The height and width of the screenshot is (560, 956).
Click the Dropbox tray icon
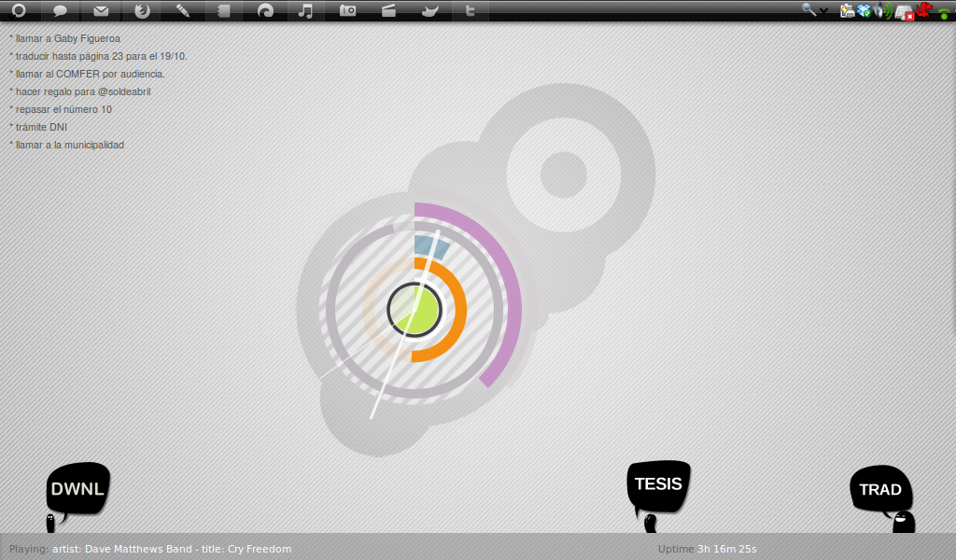tap(864, 11)
